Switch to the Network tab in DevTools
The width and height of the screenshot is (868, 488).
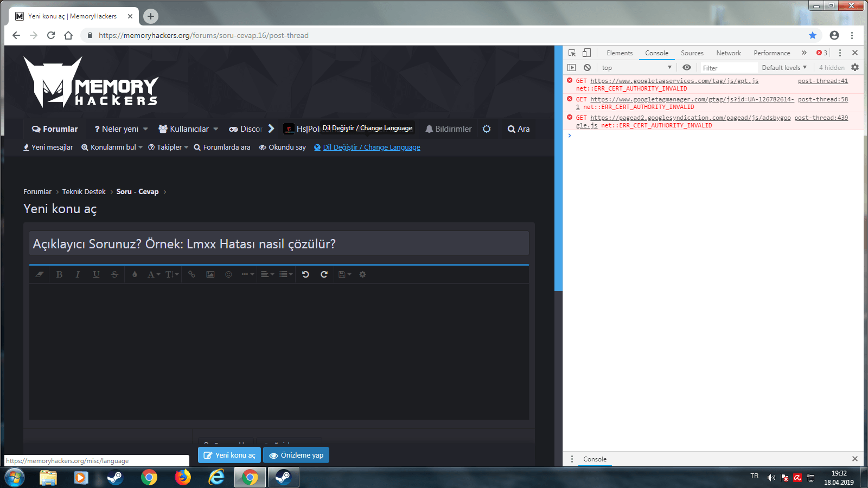point(729,53)
